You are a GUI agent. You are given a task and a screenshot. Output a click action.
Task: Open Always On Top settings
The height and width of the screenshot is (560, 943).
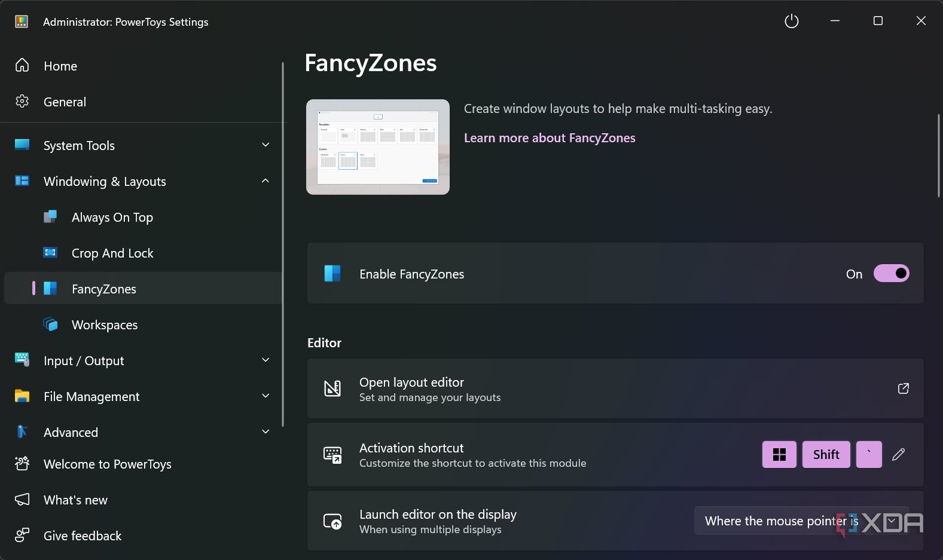click(x=112, y=218)
